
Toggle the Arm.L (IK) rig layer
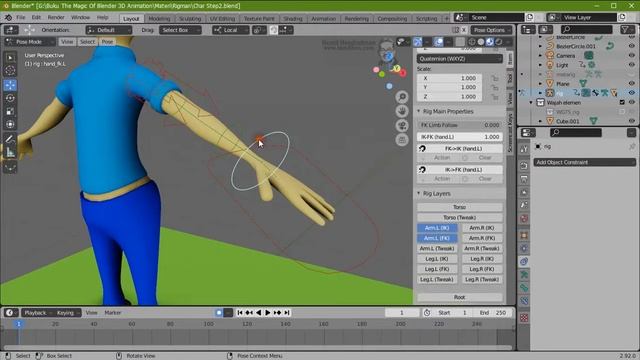click(437, 228)
